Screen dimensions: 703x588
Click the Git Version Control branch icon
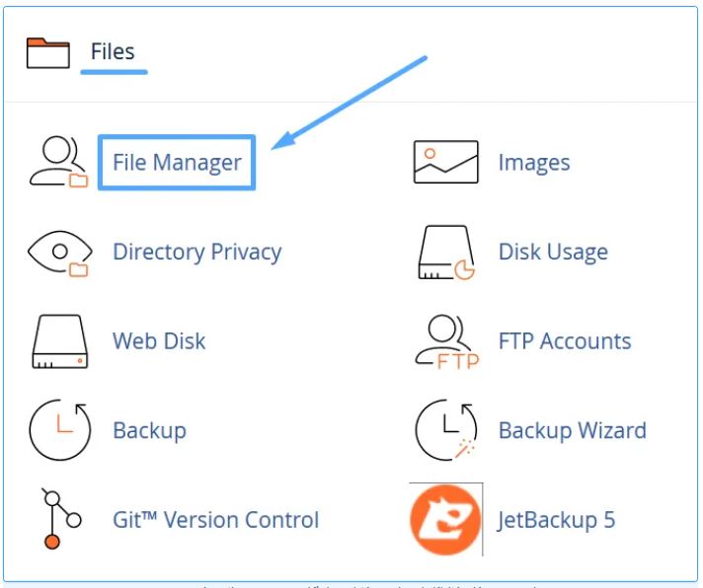pos(61,519)
